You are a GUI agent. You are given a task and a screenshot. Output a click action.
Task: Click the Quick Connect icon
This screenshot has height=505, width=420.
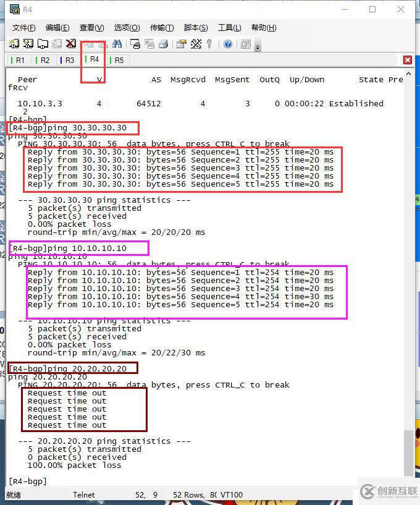point(28,44)
